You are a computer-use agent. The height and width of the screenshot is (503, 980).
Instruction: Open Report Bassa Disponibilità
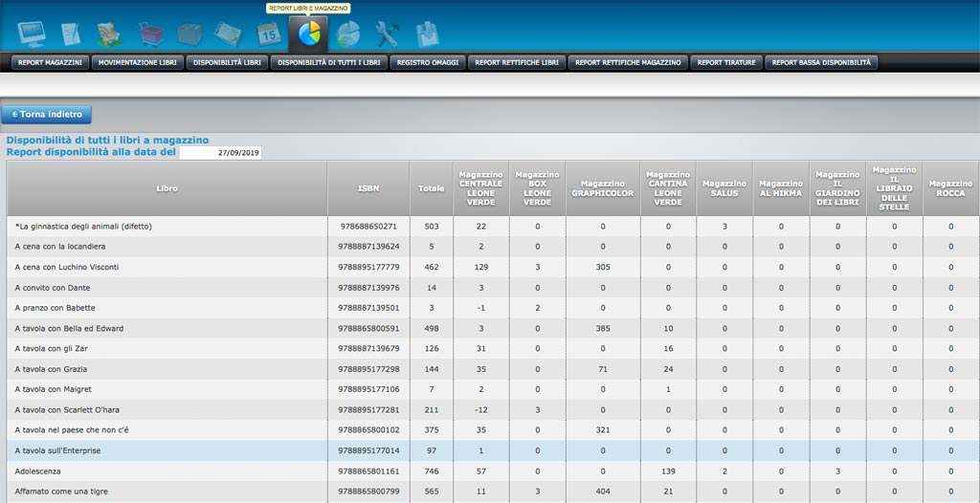click(821, 62)
